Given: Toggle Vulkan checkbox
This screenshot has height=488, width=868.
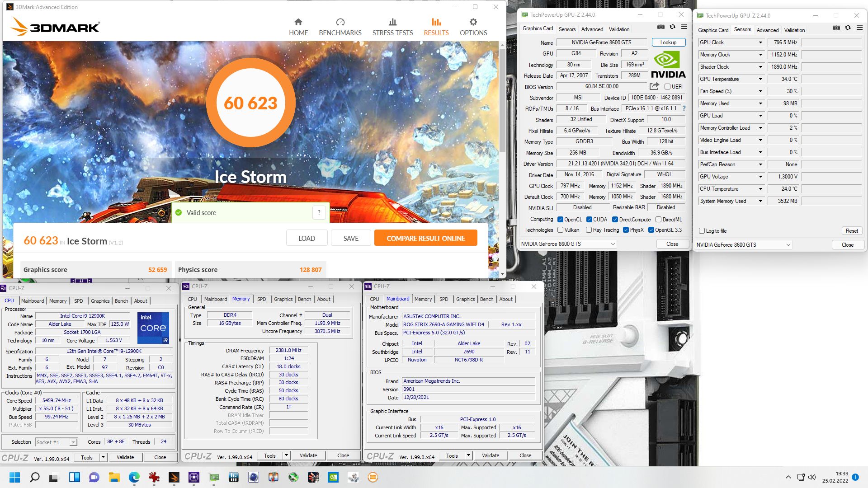Looking at the screenshot, I should [560, 230].
